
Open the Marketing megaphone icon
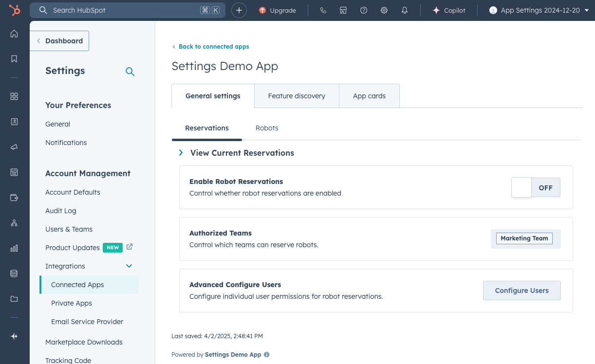coord(14,147)
